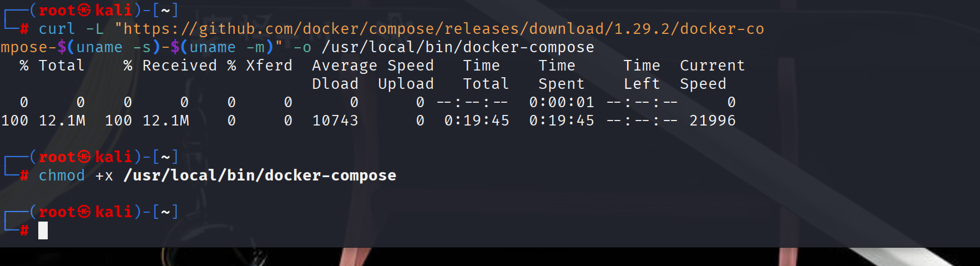This screenshot has height=266, width=980.
Task: Place cursor at the white block cursor
Action: click(43, 230)
